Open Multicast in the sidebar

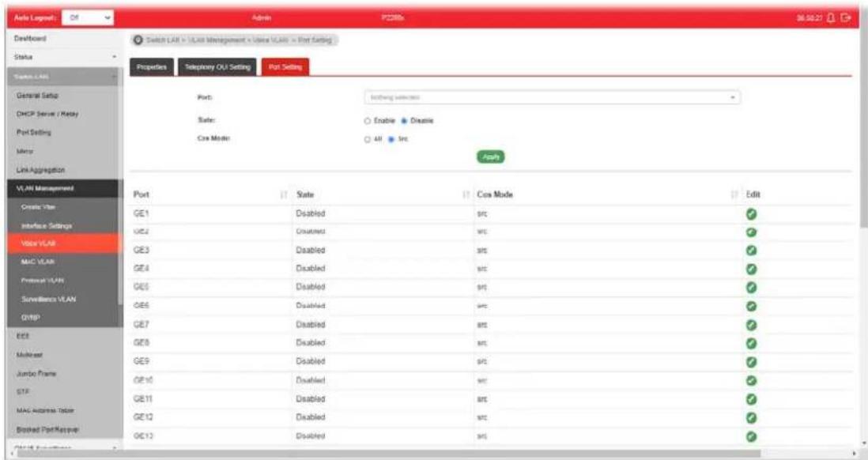coord(29,355)
